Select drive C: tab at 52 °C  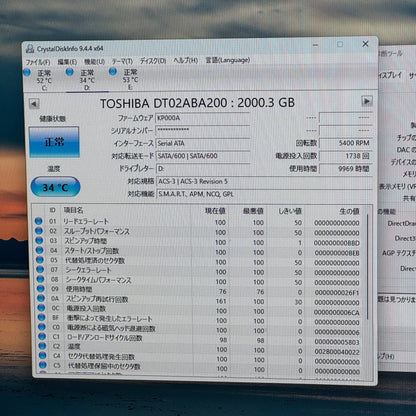coord(44,80)
